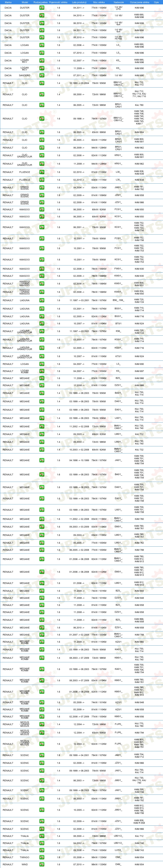Click the "Opis" column header
This screenshot has width=163, height=868.
click(156, 2)
